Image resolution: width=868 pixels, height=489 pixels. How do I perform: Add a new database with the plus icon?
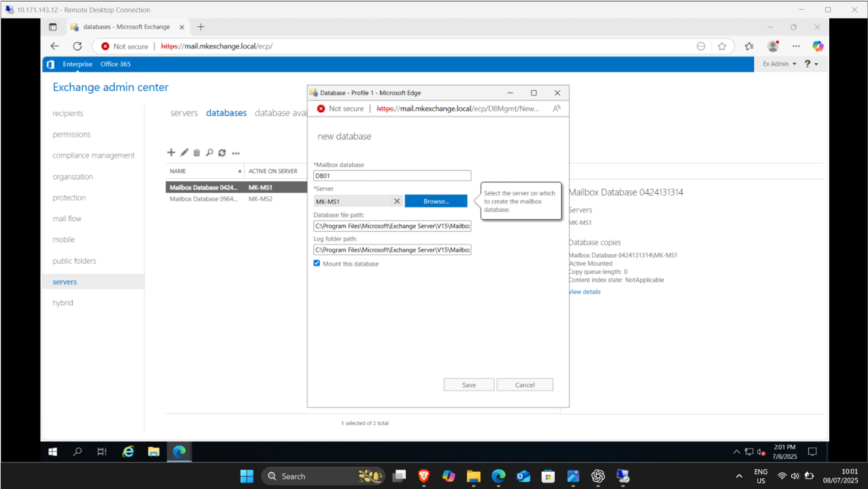172,153
